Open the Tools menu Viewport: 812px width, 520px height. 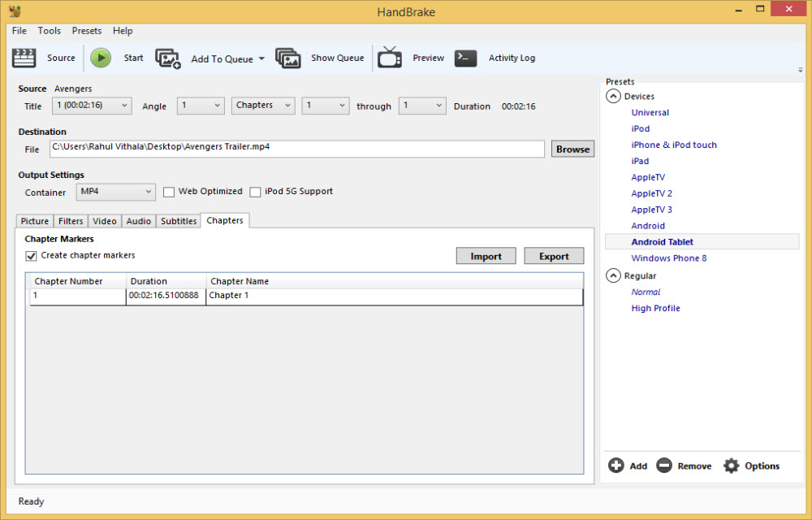point(49,30)
